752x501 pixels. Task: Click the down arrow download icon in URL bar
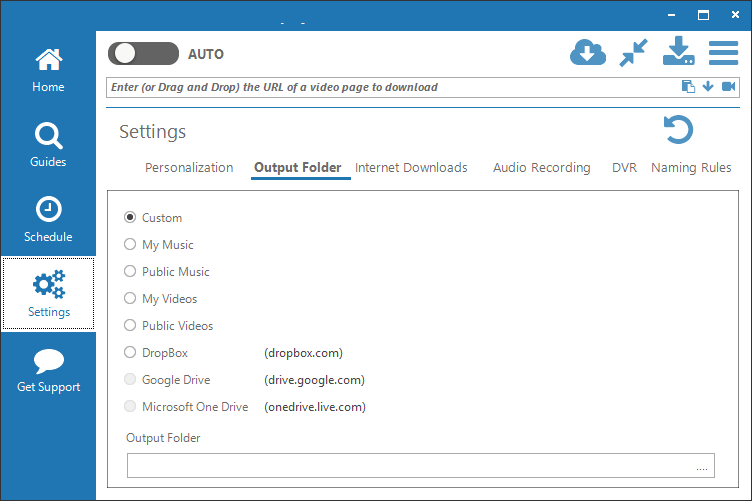pos(708,87)
